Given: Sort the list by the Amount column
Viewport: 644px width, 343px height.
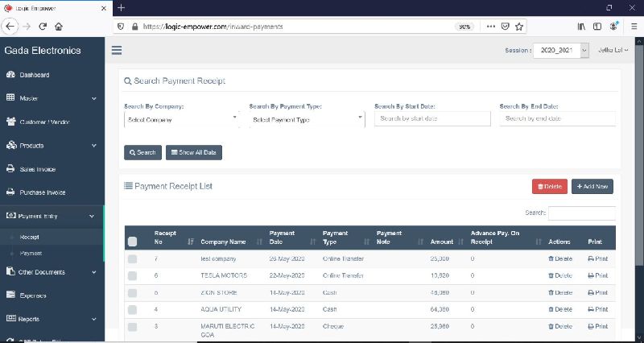Looking at the screenshot, I should tap(442, 241).
